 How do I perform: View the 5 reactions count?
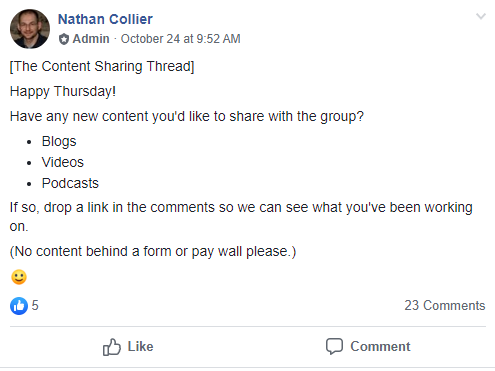click(x=35, y=305)
